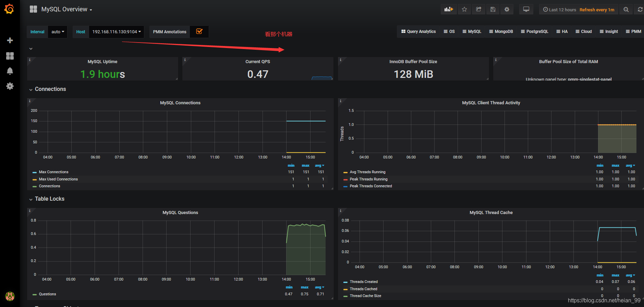Image resolution: width=644 pixels, height=307 pixels.
Task: Click the Add panel toolbar icon
Action: (x=449, y=10)
